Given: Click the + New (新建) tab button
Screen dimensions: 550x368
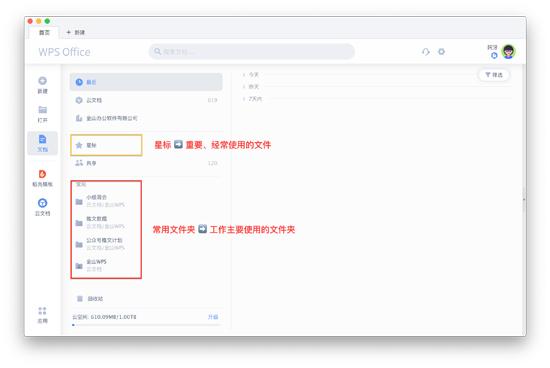Looking at the screenshot, I should point(76,32).
